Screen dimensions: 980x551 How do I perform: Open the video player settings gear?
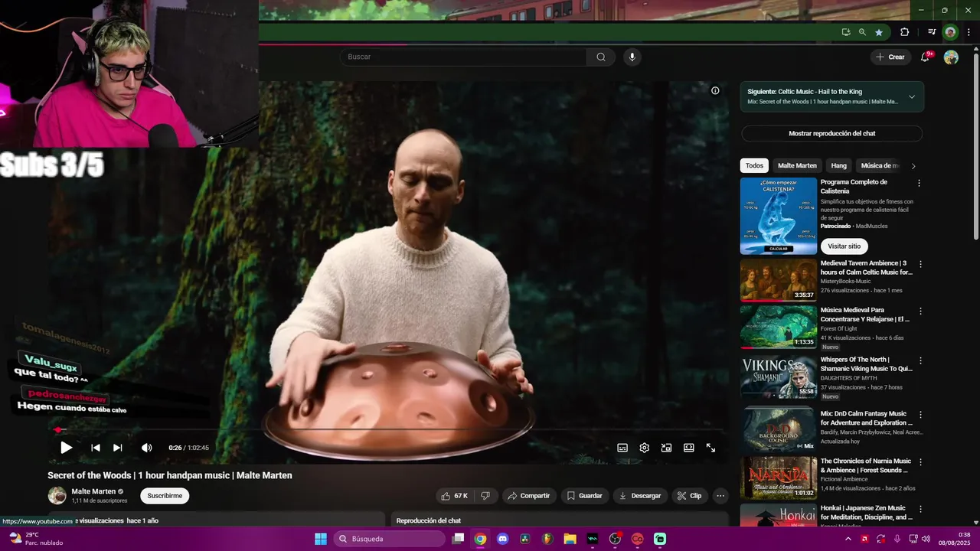[x=645, y=448]
